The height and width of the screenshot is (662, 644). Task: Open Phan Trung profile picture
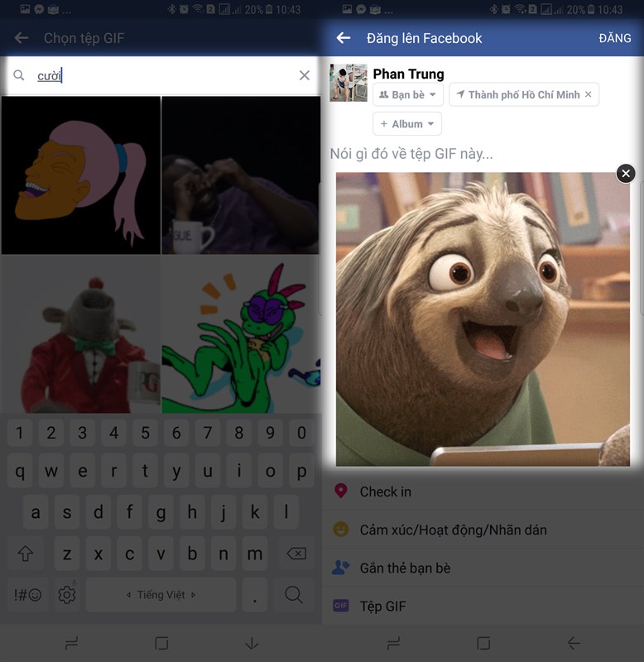click(x=348, y=83)
